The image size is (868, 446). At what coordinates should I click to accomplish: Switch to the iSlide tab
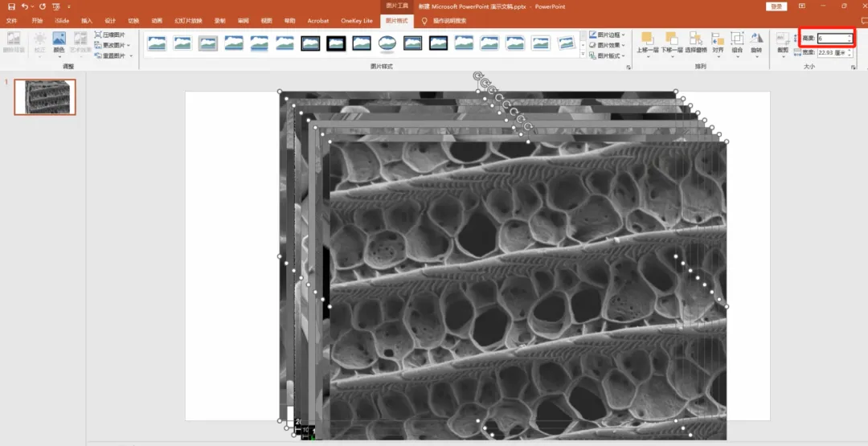pos(61,20)
